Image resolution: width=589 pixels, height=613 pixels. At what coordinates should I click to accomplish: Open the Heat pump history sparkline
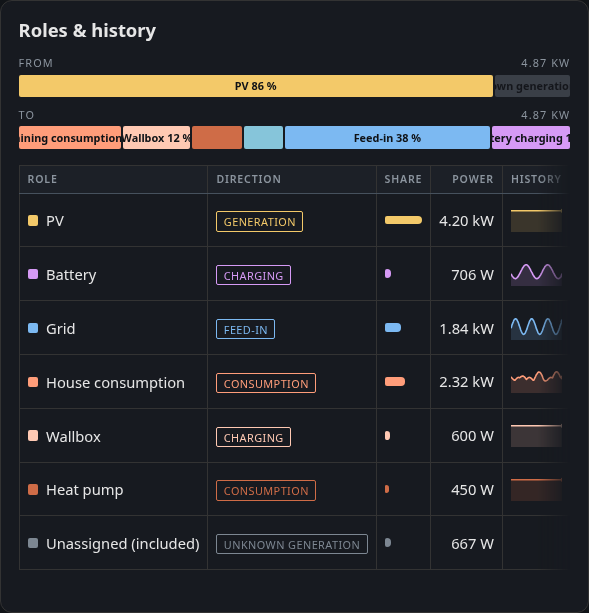click(536, 490)
